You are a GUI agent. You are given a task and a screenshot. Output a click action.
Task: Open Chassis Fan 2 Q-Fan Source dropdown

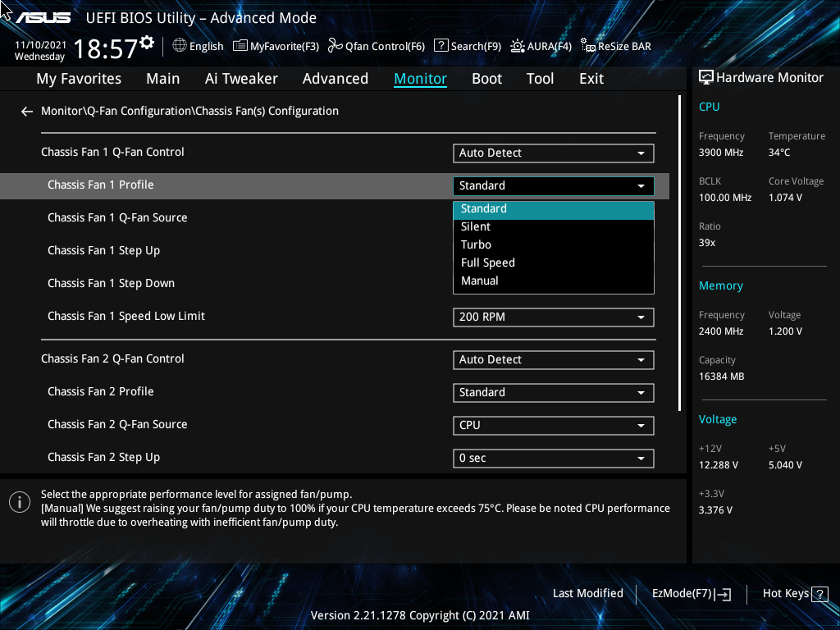[x=554, y=426]
